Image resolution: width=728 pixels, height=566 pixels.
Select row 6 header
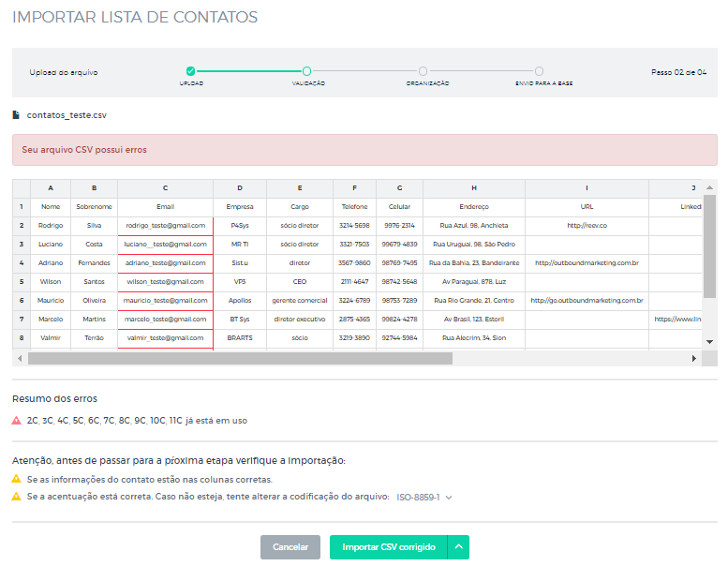[22, 301]
